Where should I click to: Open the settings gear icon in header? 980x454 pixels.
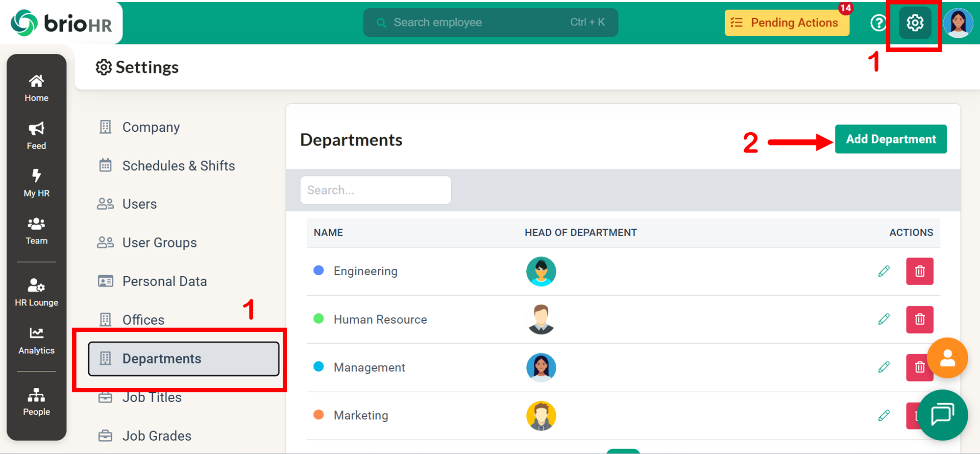[x=914, y=23]
